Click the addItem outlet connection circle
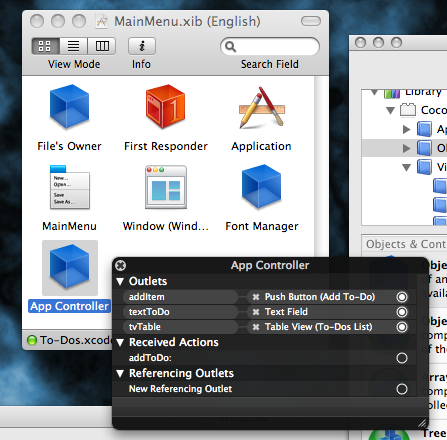 tap(402, 297)
